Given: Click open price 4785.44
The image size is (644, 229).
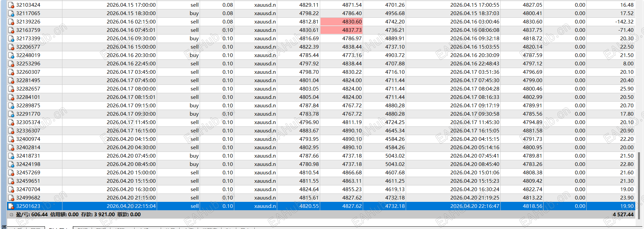Looking at the screenshot, I should click(x=309, y=55).
